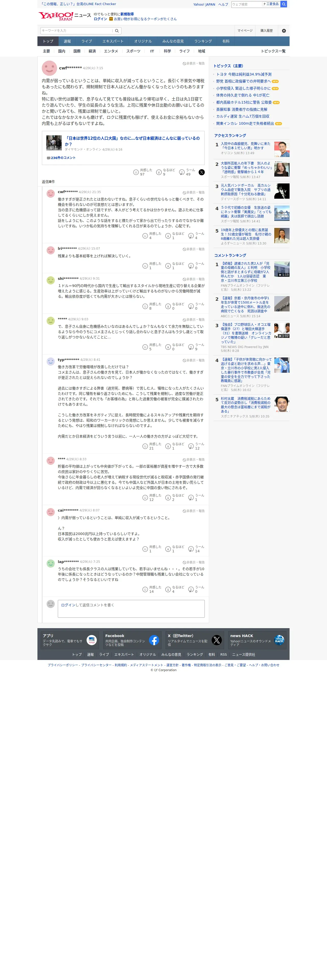This screenshot has height=980, width=327.
Task: Select the エンタメ category
Action: pyautogui.click(x=111, y=51)
